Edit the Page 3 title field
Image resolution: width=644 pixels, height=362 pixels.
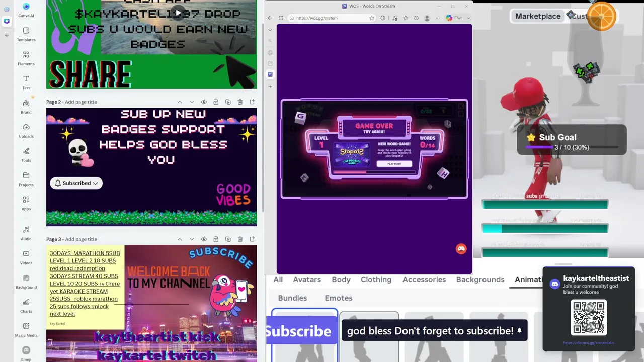click(x=80, y=239)
